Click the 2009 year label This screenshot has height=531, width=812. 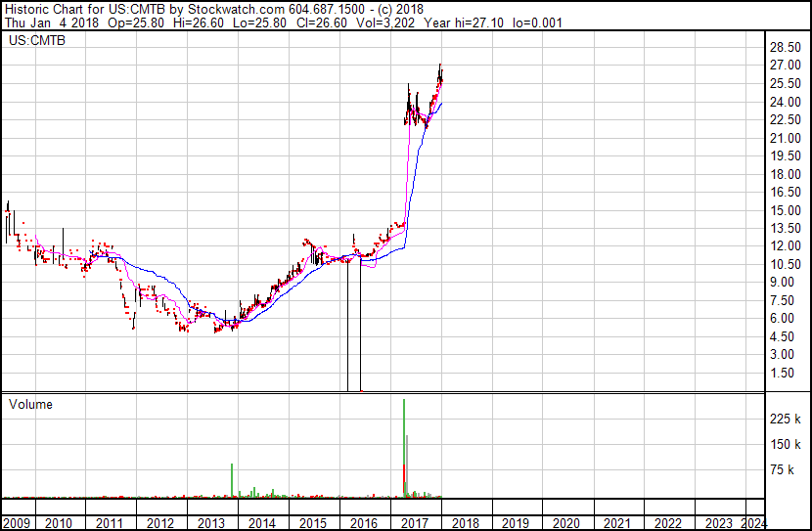coord(16,523)
